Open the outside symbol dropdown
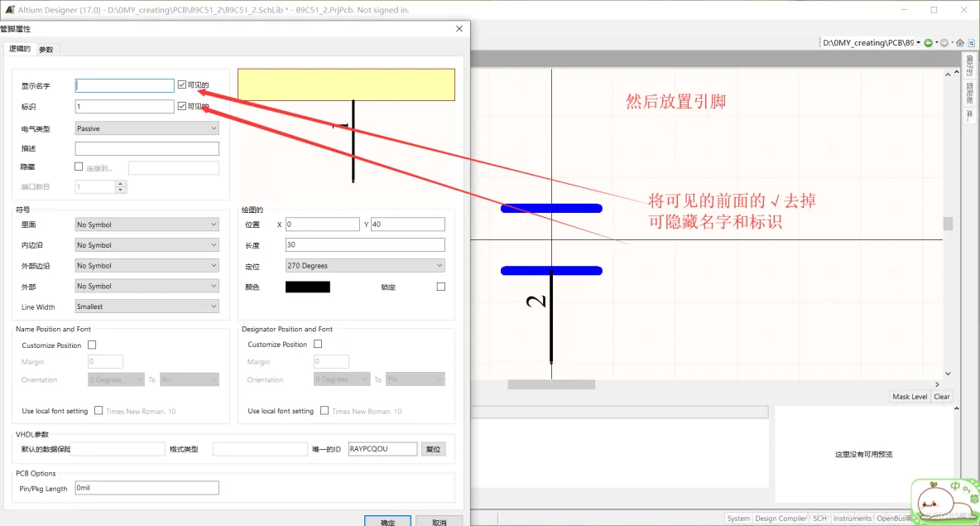Image resolution: width=980 pixels, height=526 pixels. (x=147, y=286)
